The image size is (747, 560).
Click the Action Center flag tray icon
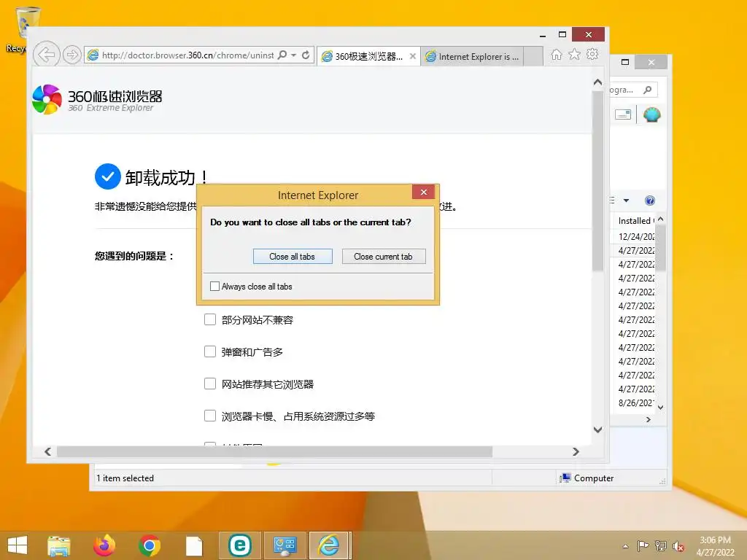(643, 545)
